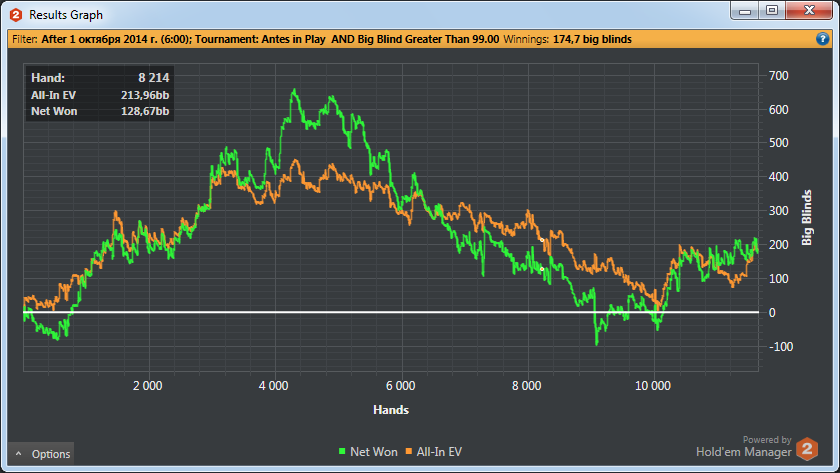
Task: Click the green Net Won color square
Action: (341, 453)
